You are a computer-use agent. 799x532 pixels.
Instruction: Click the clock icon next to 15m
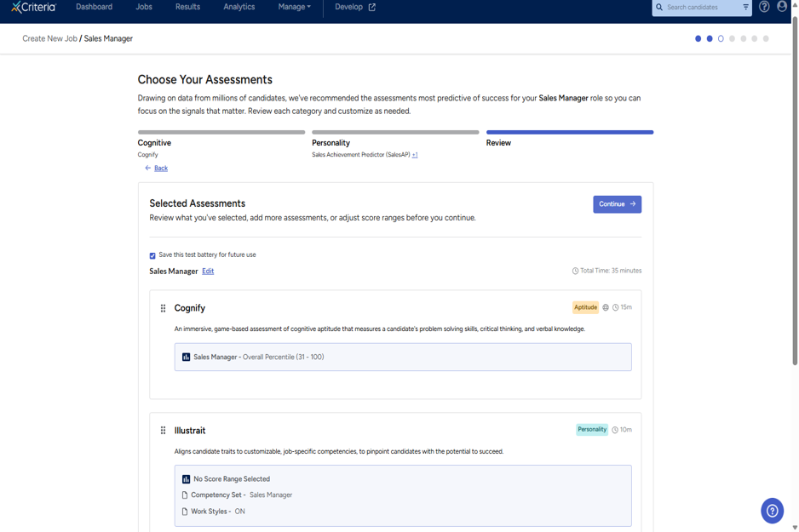point(616,307)
